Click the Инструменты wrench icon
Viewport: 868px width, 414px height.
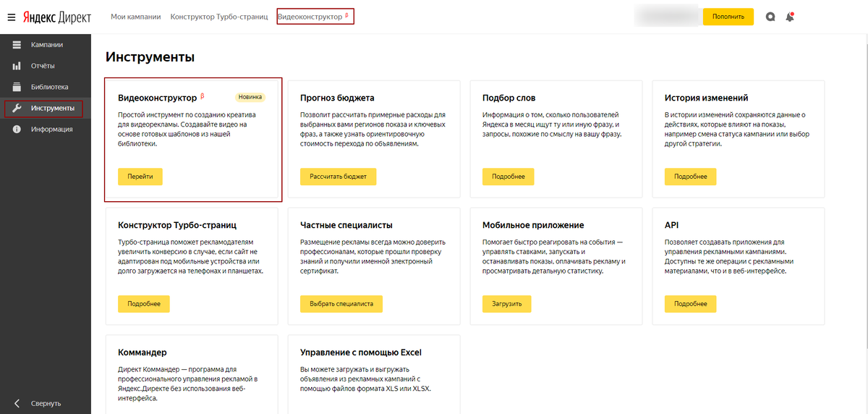(x=17, y=109)
